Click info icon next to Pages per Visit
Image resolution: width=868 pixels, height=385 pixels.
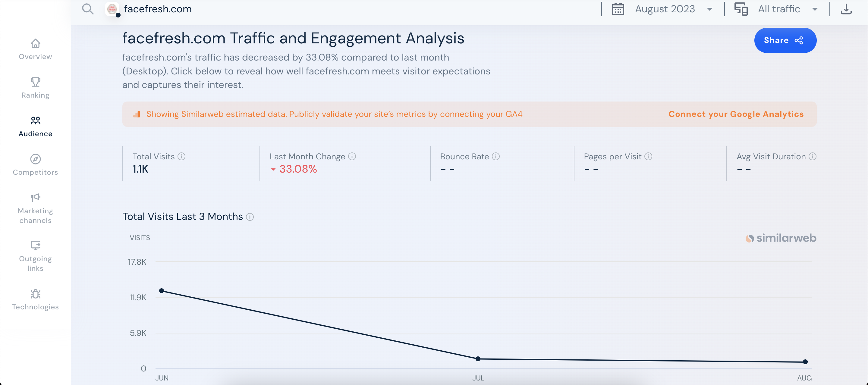coord(648,156)
